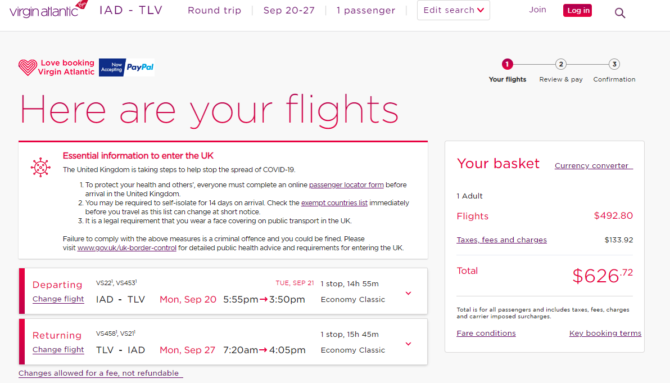Click the Virgin Atlantic logo
The width and height of the screenshot is (670, 383).
(48, 9)
